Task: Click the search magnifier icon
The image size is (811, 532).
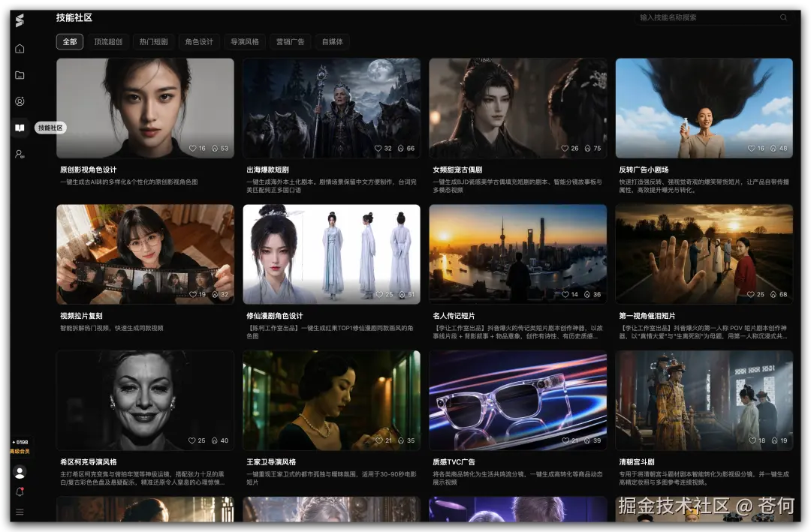Action: coord(783,17)
